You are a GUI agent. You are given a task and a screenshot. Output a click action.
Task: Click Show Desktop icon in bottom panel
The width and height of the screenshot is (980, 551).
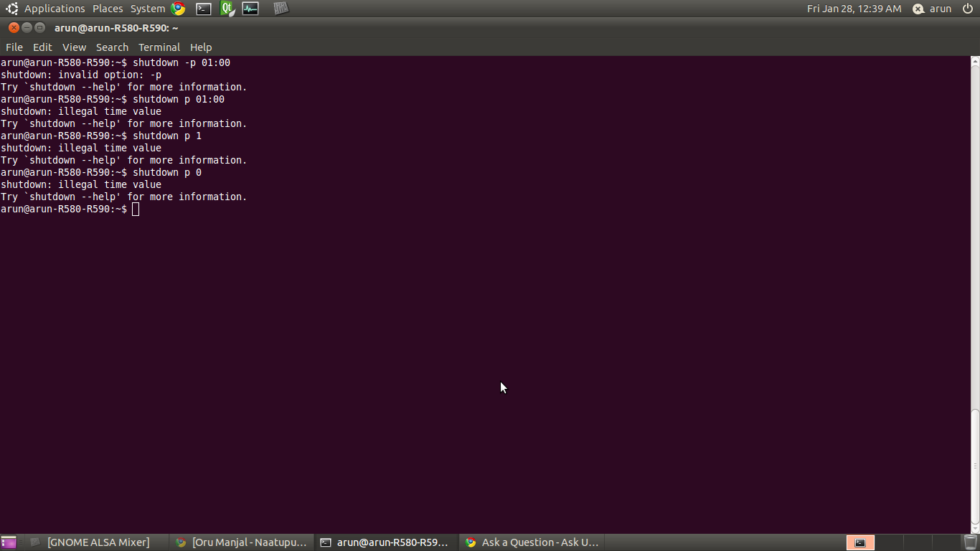(9, 542)
